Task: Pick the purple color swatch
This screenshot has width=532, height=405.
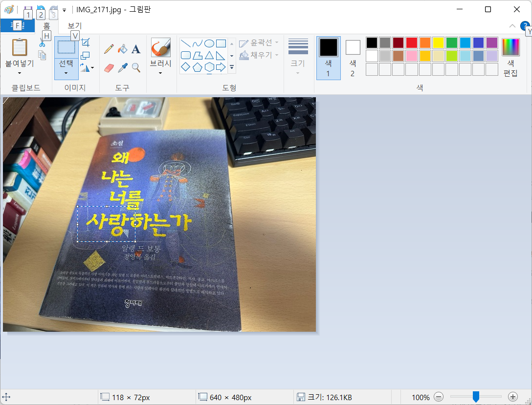Action: [491, 43]
